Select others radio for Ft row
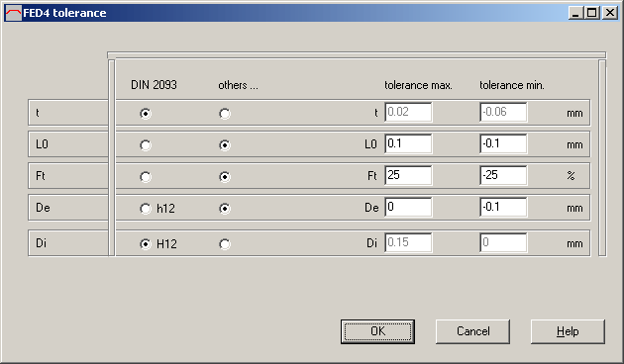The width and height of the screenshot is (624, 364). (225, 176)
